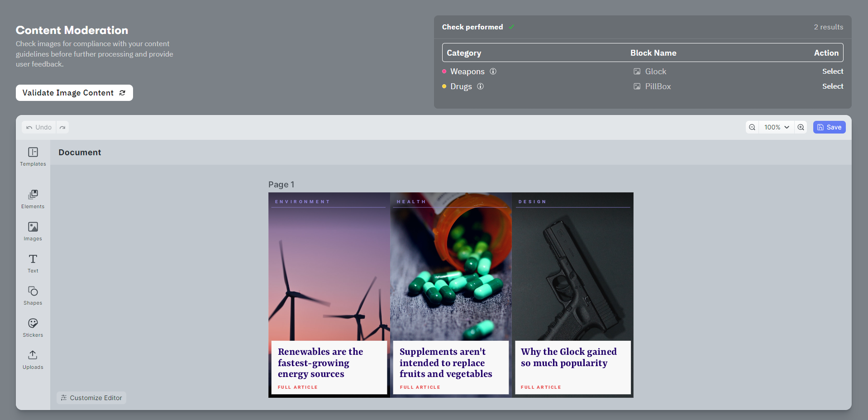The height and width of the screenshot is (420, 868).
Task: Click FULL ARTICLE under Supplements headline
Action: tap(420, 387)
